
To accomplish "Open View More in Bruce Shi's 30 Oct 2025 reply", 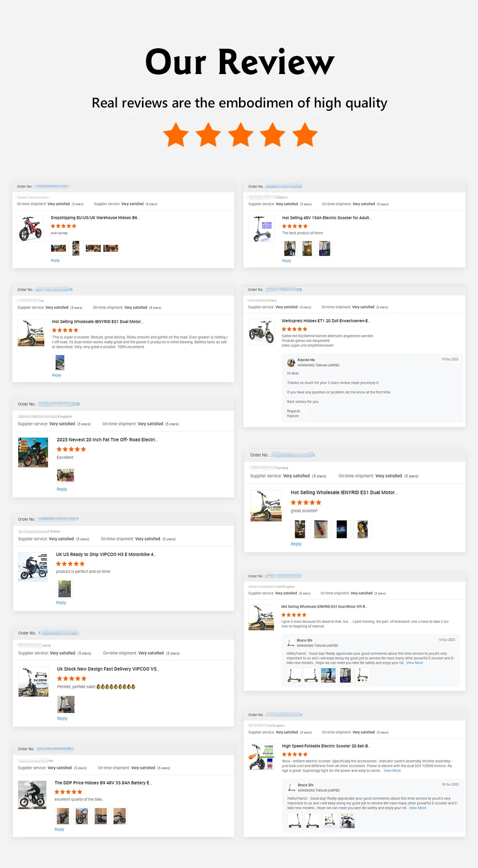I will (417, 808).
